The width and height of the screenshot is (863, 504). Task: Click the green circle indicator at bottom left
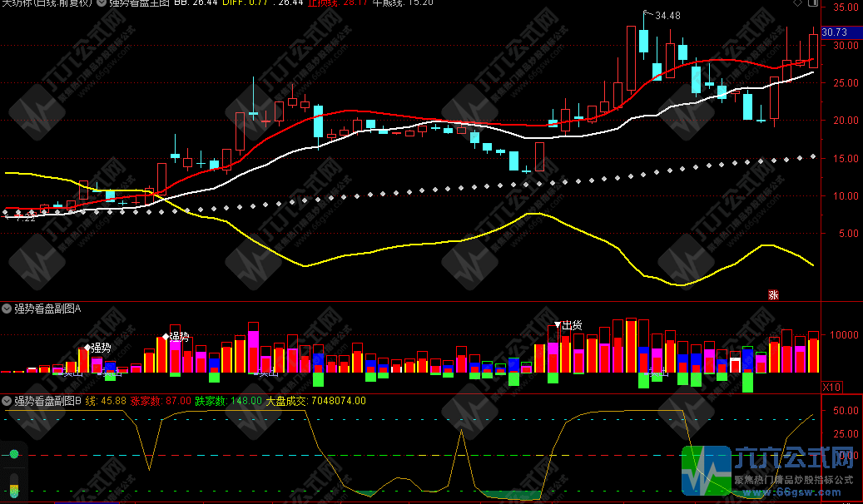point(14,454)
